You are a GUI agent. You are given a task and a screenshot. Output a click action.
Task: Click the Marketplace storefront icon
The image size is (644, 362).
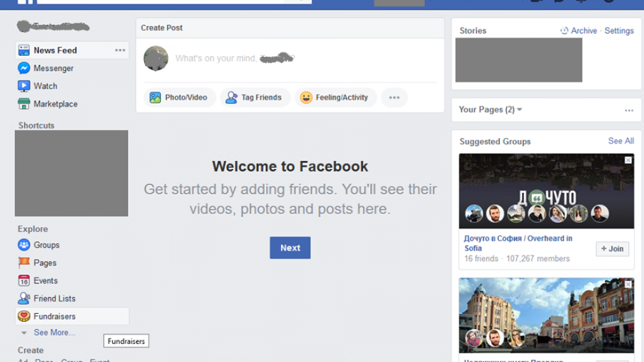pyautogui.click(x=24, y=104)
